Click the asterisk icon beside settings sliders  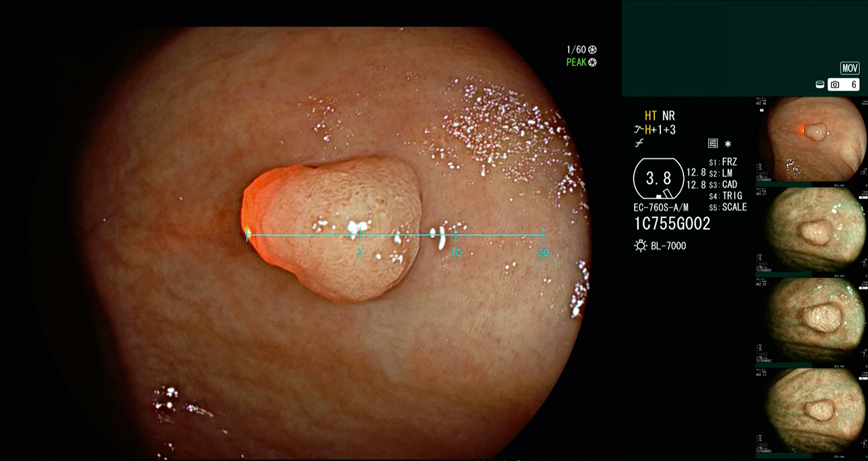tap(728, 144)
